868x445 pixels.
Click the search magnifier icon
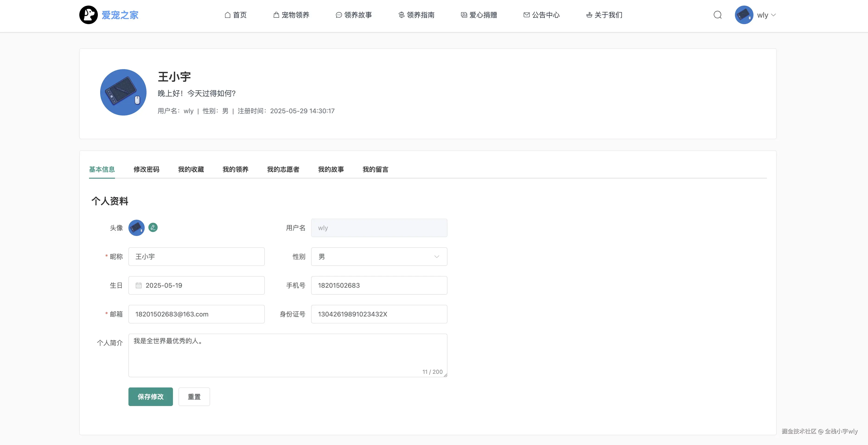tap(717, 15)
